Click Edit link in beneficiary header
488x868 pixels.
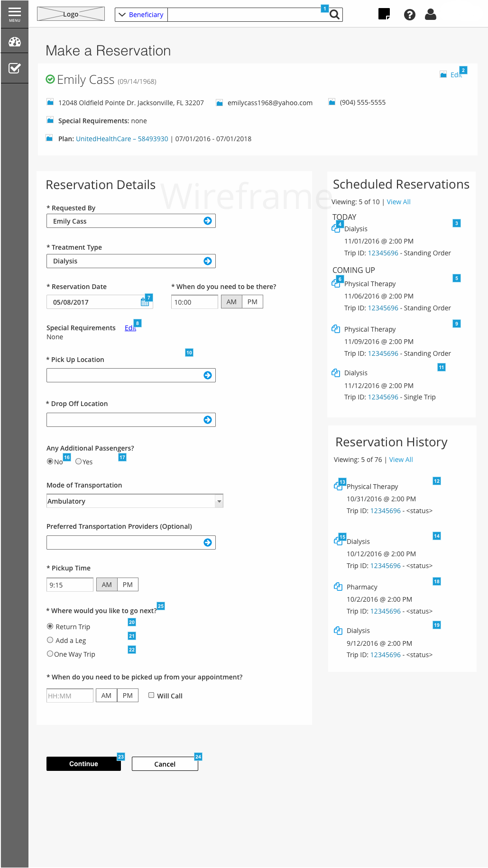pyautogui.click(x=456, y=75)
